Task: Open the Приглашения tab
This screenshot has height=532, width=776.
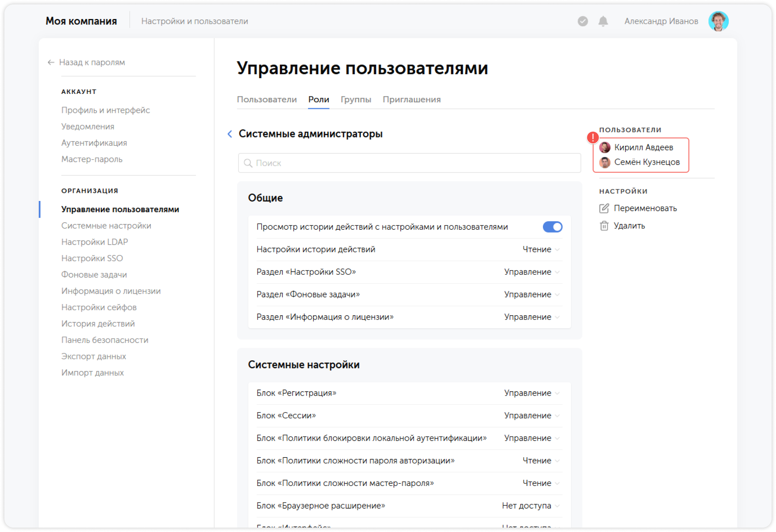Action: 412,99
